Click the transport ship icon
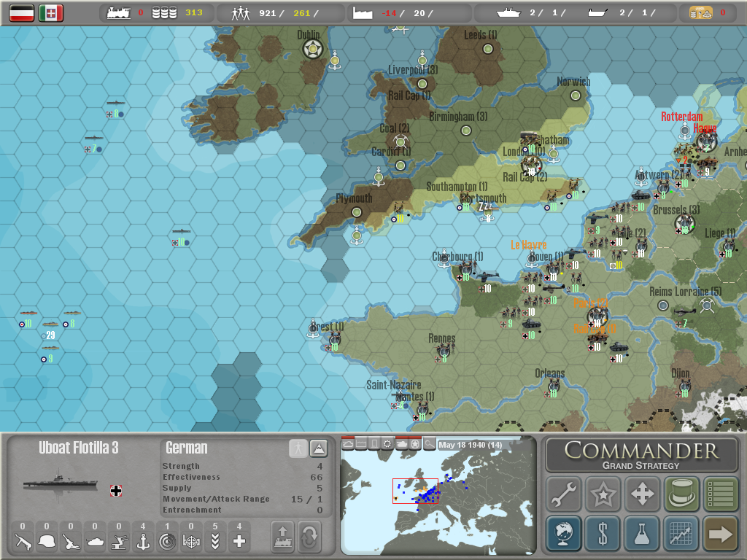747x560 pixels. click(x=597, y=13)
